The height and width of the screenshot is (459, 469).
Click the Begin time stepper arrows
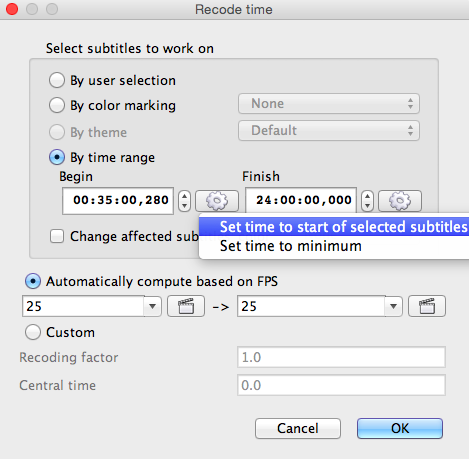184,201
